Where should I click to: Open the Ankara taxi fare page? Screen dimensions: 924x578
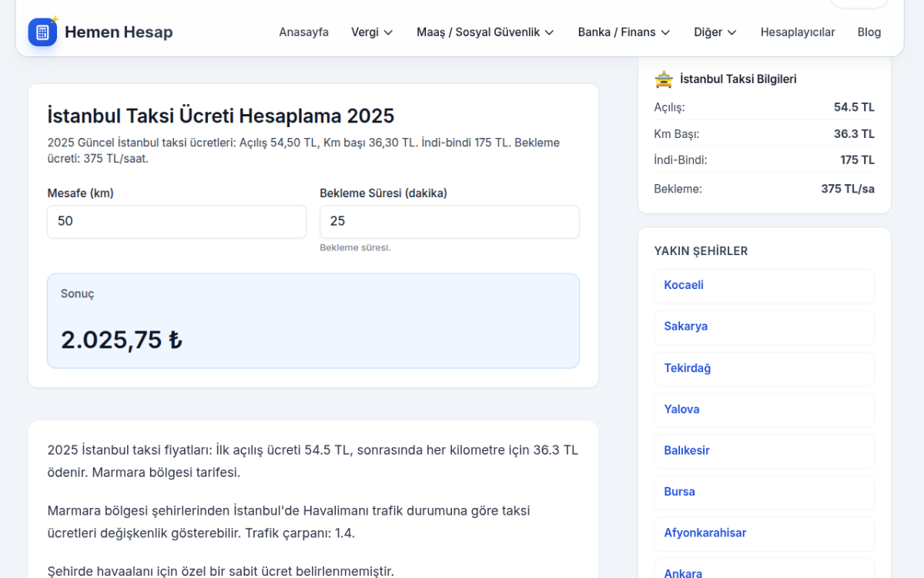tap(682, 572)
